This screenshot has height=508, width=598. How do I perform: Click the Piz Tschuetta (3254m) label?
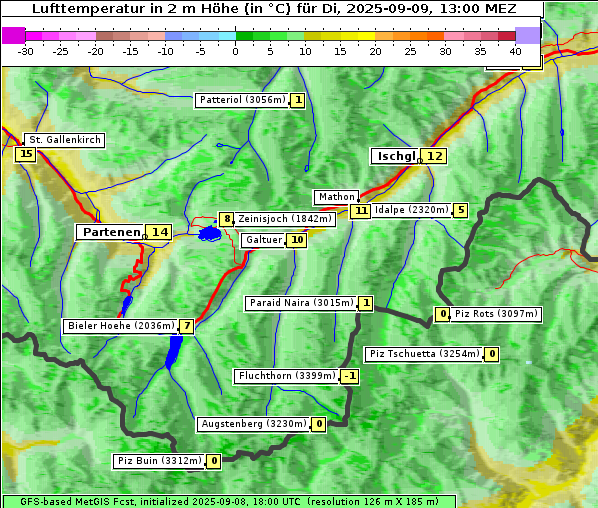[424, 354]
